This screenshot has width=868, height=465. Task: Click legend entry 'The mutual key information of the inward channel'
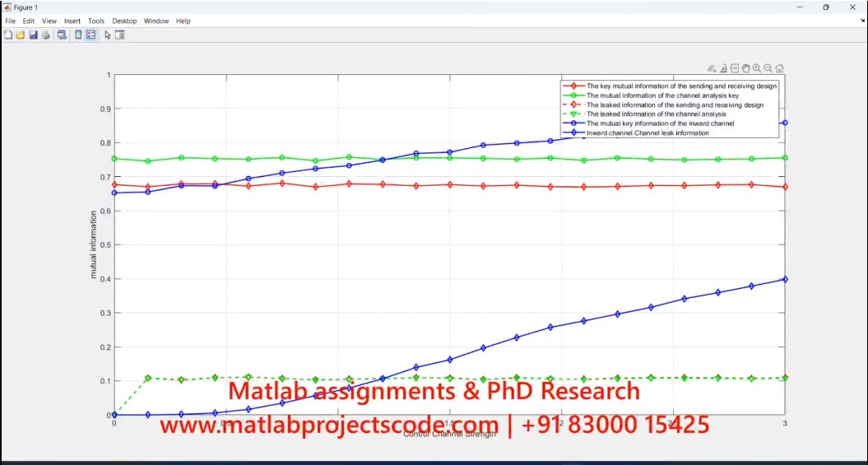[660, 123]
